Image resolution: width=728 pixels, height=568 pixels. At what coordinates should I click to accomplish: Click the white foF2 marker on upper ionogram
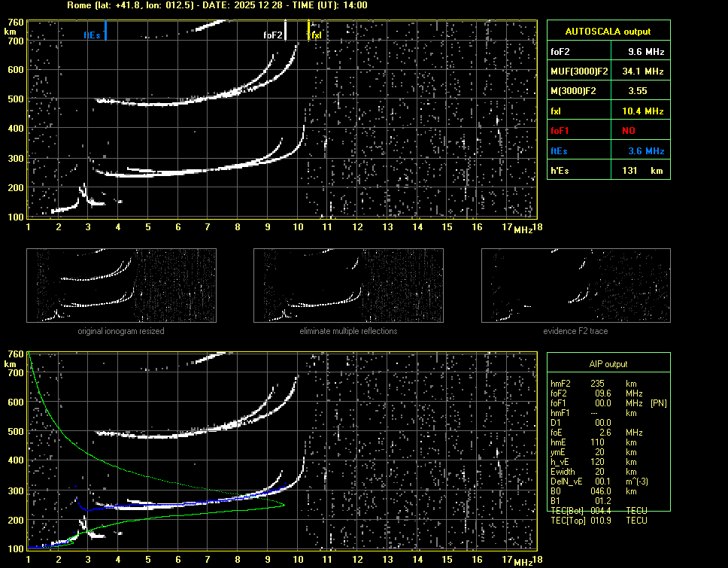[285, 31]
